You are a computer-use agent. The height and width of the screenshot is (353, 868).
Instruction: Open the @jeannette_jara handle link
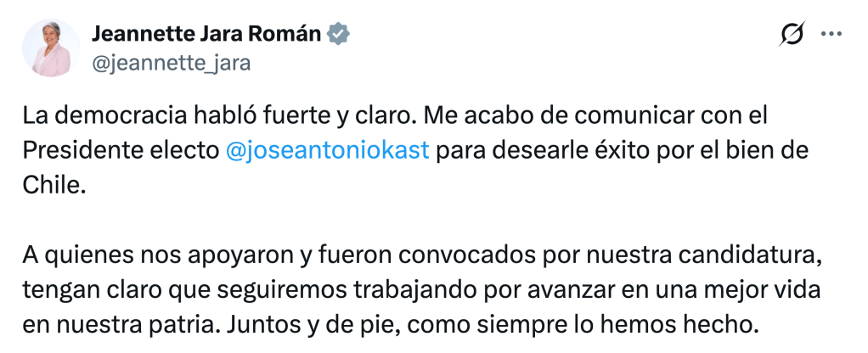tap(171, 63)
